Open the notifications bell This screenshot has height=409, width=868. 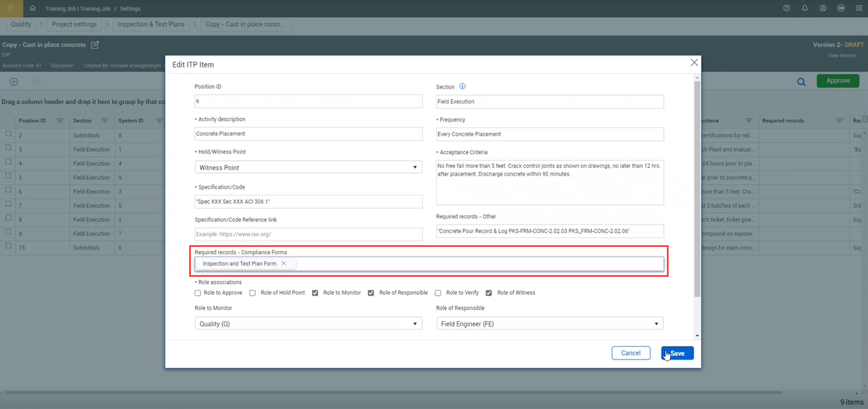[x=805, y=8]
